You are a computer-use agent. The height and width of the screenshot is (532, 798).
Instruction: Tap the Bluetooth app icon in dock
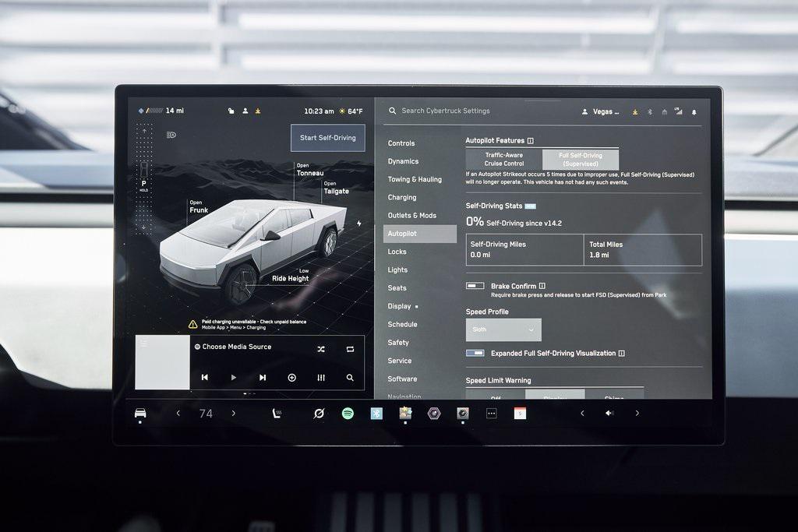pos(376,414)
